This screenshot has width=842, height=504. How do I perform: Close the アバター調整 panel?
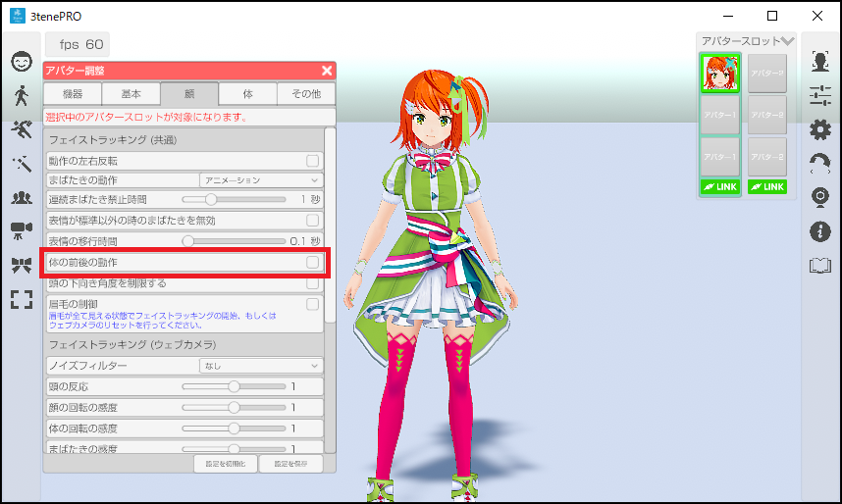[x=327, y=71]
